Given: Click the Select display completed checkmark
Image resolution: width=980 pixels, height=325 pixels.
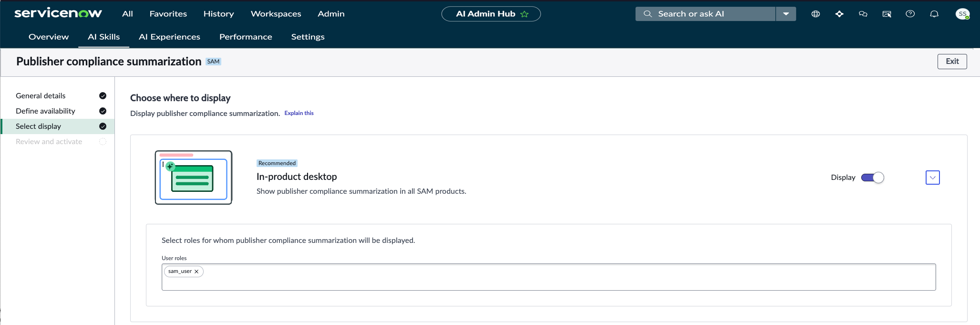Looking at the screenshot, I should (103, 126).
